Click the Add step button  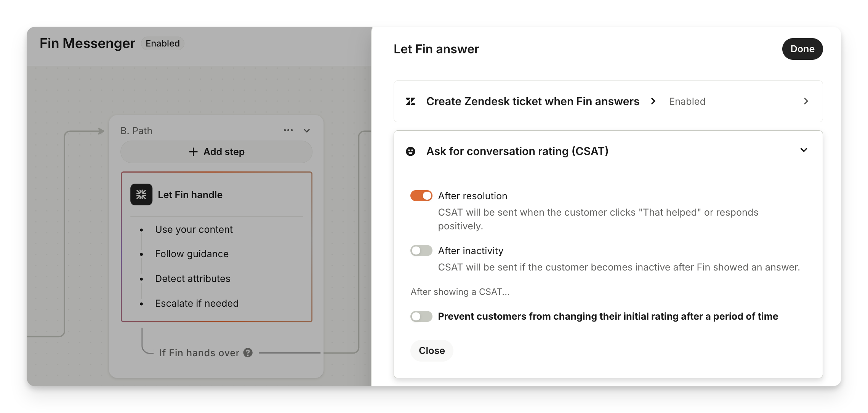216,152
